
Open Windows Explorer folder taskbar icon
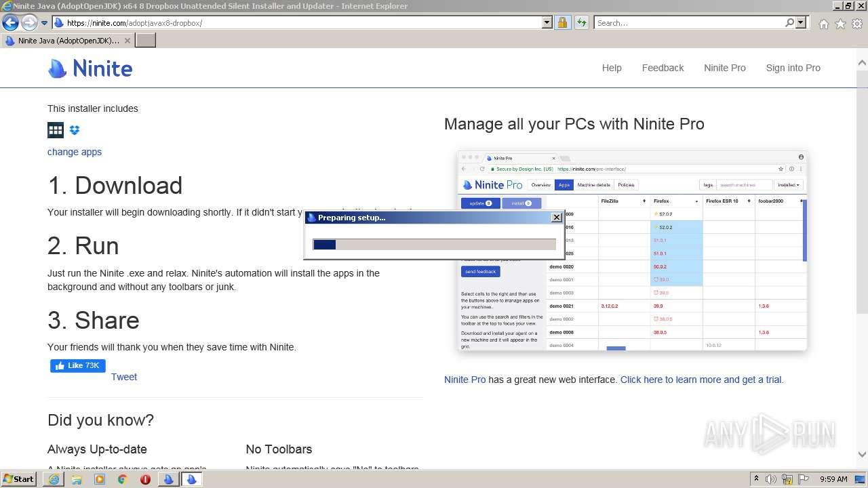[x=77, y=479]
